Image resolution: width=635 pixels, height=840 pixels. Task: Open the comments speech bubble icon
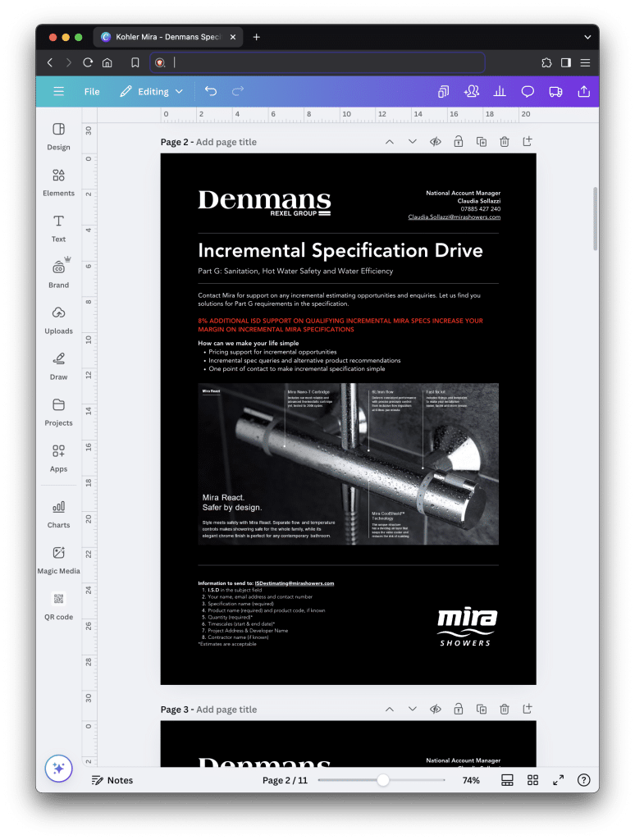(528, 92)
